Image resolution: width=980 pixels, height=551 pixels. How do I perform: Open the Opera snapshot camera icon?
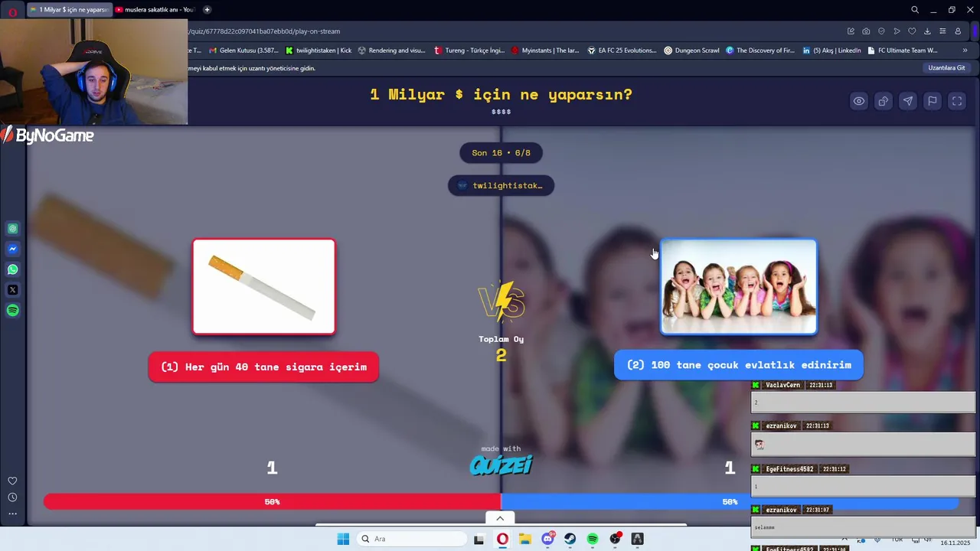click(x=866, y=31)
